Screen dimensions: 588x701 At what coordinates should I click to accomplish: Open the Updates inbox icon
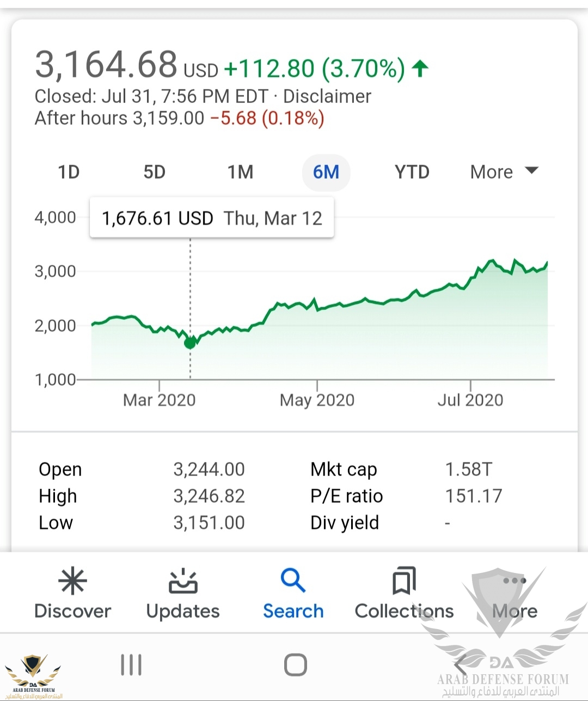183,581
